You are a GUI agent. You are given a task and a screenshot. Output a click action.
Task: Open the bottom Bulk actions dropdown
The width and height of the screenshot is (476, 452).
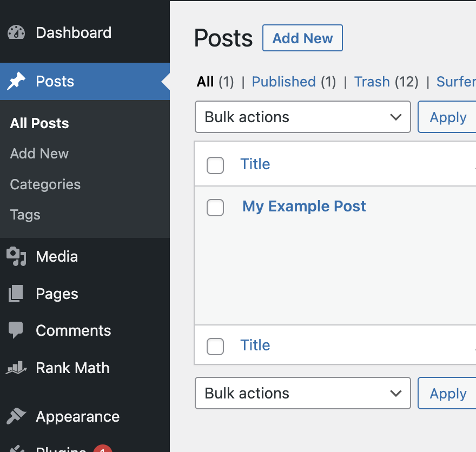coord(302,393)
